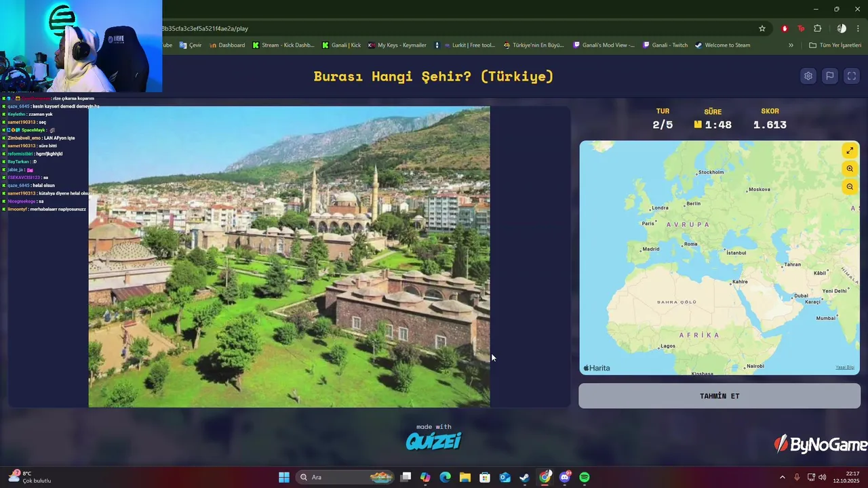Click the Quizei logo
Screen dimensions: 868x488
tap(433, 441)
